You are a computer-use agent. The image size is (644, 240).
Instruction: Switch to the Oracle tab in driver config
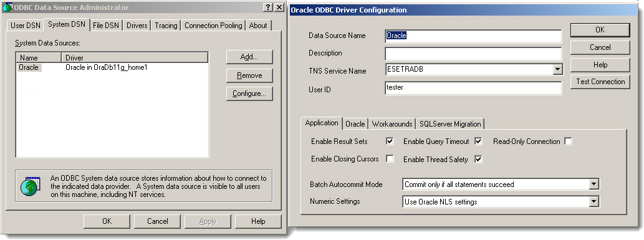coord(355,123)
